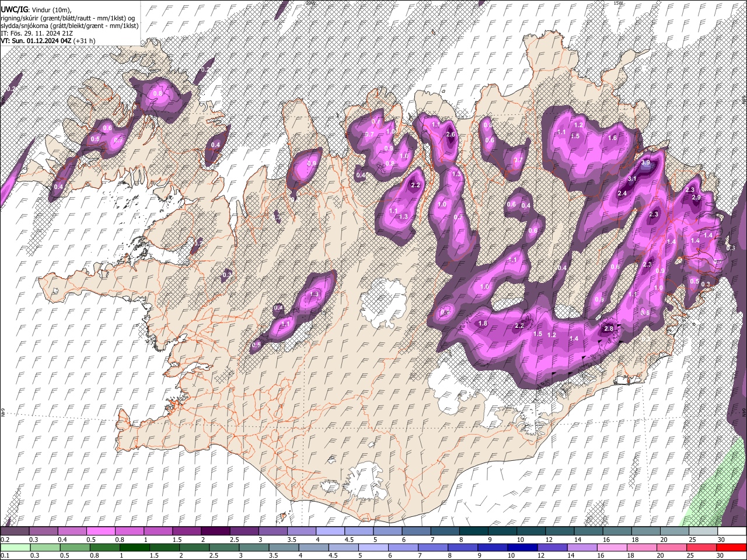The width and height of the screenshot is (747, 560).
Task: Click the "IT: Fös. 29. 11. 2024 21Z" init time
Action: coord(36,33)
